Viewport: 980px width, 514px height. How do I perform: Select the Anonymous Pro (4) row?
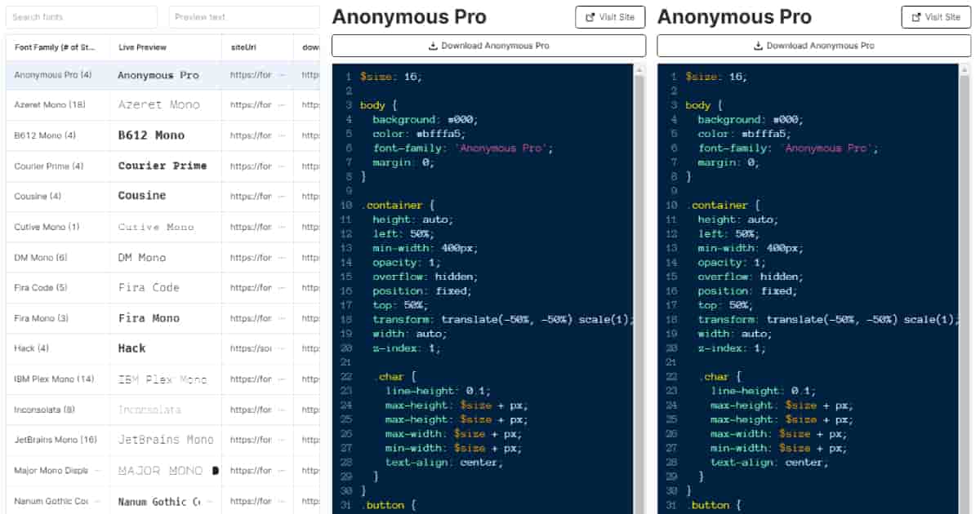(163, 75)
